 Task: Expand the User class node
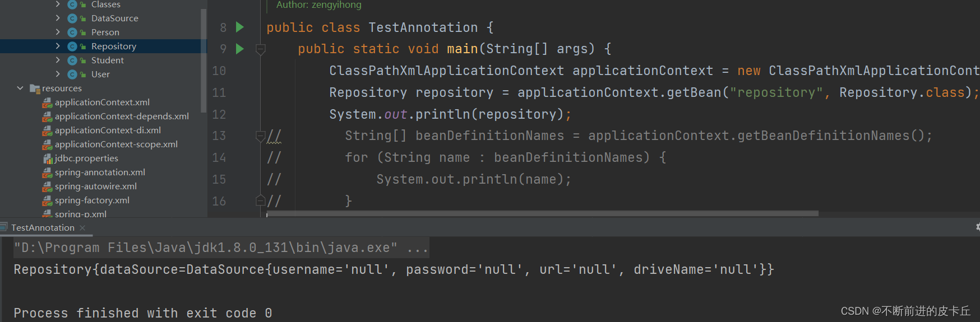point(58,74)
